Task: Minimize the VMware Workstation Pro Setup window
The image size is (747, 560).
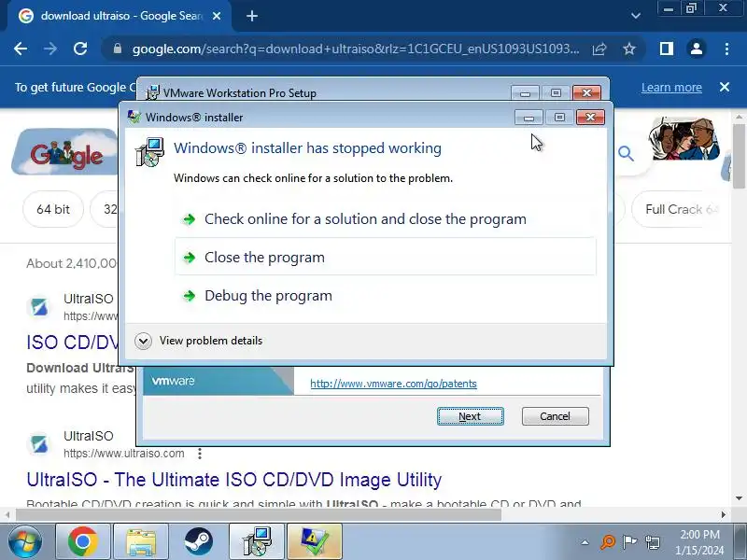Action: coord(525,92)
